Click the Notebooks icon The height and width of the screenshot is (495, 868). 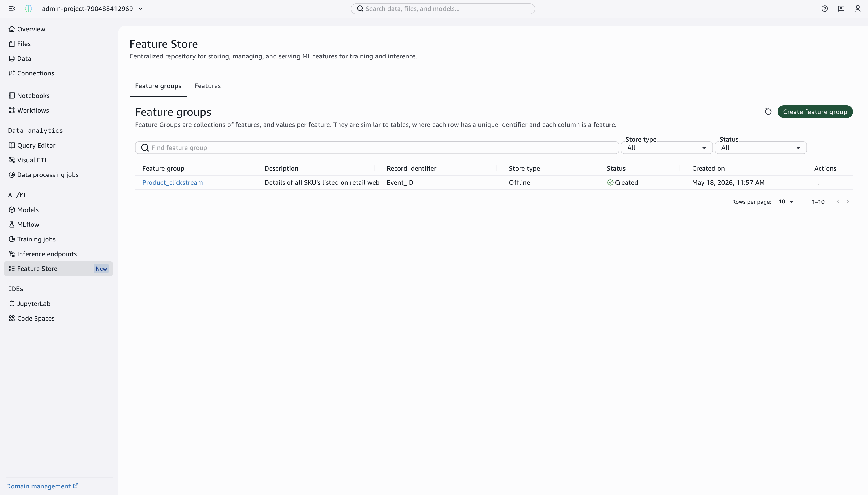(12, 96)
